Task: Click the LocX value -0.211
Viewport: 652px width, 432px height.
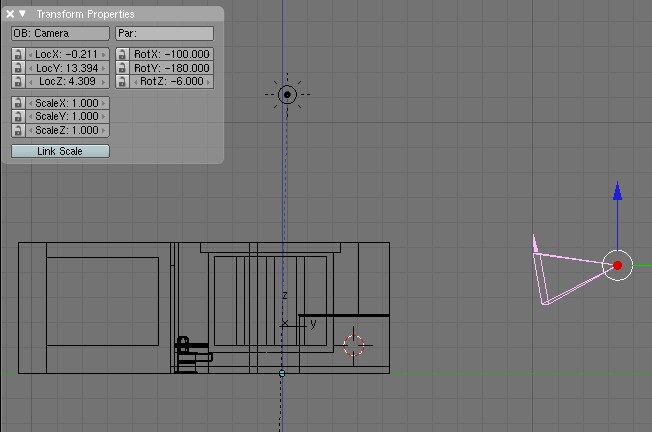Action: coord(82,54)
